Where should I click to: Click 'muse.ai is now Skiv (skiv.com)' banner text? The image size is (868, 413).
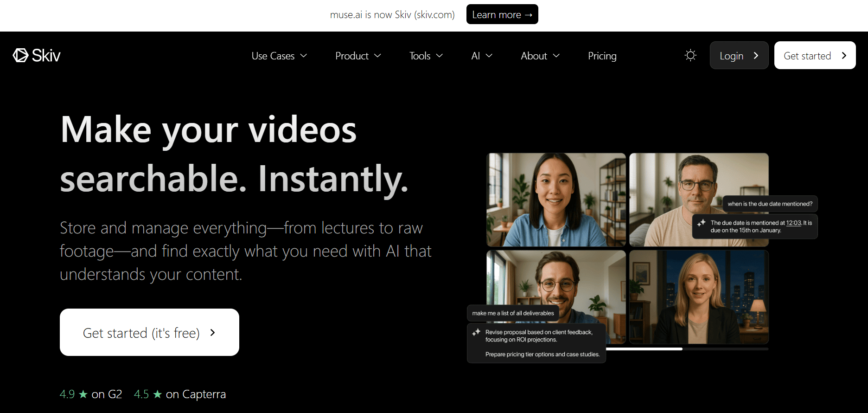coord(392,15)
